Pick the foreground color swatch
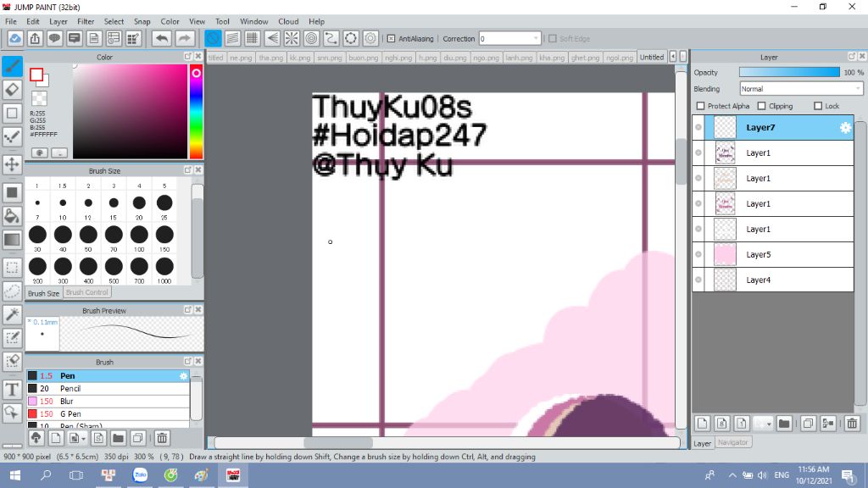 coord(36,75)
